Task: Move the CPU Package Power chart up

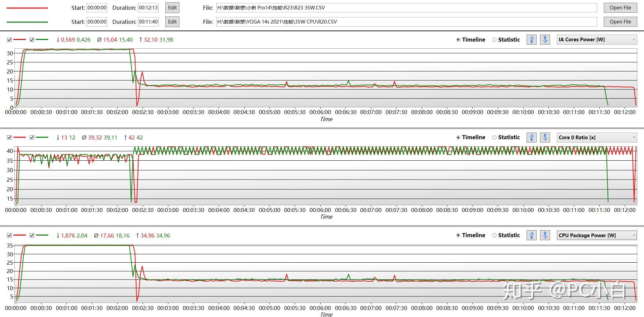Action: tap(532, 235)
